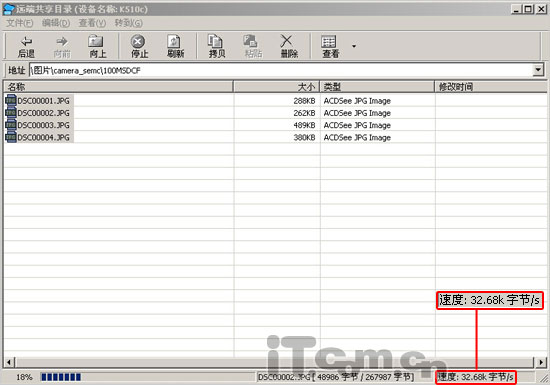Click the 向上 up-folder toolbar icon
The width and height of the screenshot is (550, 385).
95,41
